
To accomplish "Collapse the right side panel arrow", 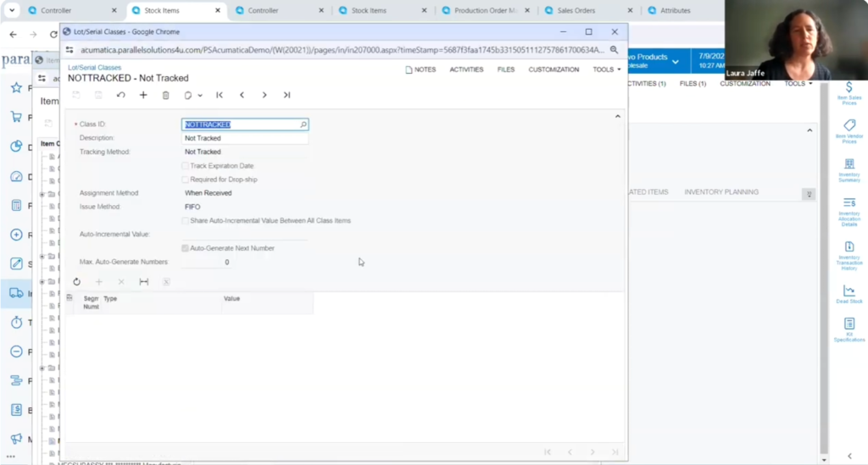I will click(x=849, y=457).
